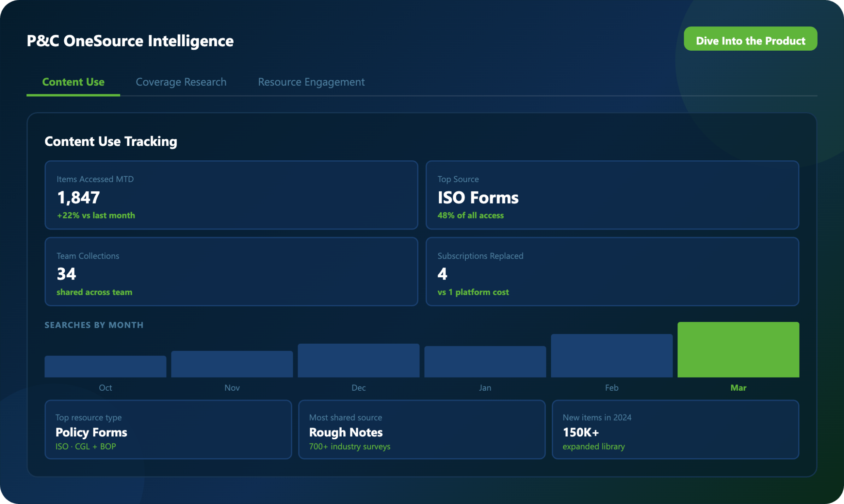The image size is (844, 504).
Task: Click the February searches bar
Action: (612, 356)
